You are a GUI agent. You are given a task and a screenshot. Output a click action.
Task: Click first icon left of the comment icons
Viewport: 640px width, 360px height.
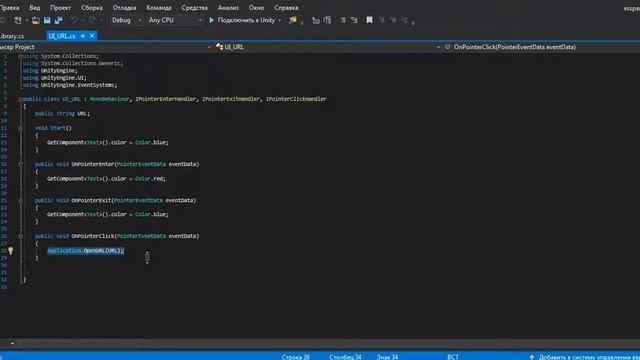316,20
